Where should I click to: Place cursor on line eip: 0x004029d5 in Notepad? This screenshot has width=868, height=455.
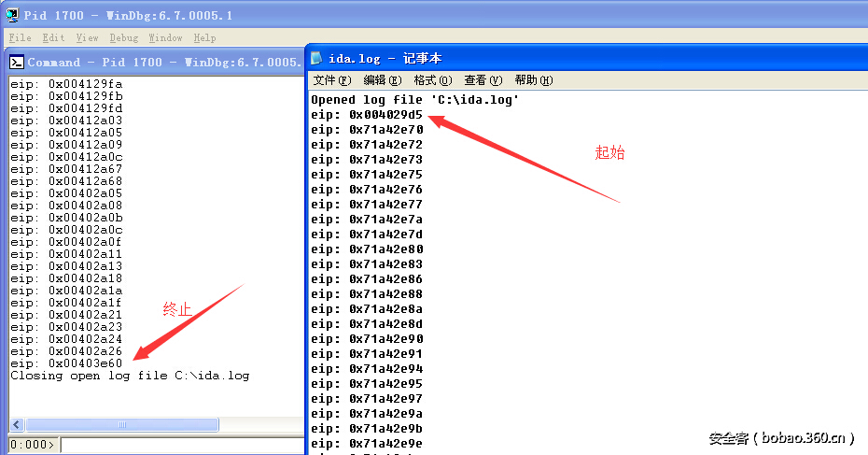coord(367,115)
